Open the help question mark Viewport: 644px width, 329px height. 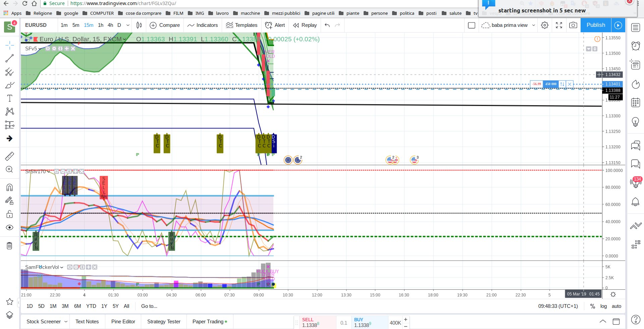636,320
